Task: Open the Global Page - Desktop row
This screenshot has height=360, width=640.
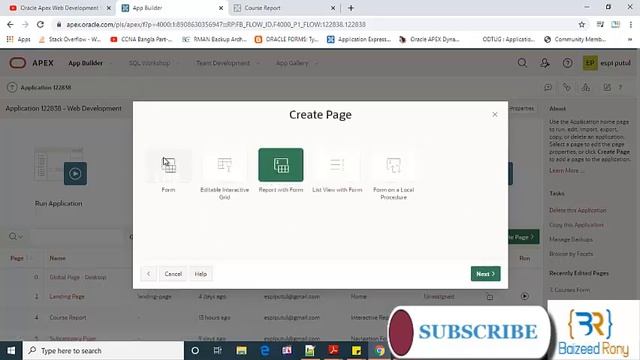Action: click(78, 277)
